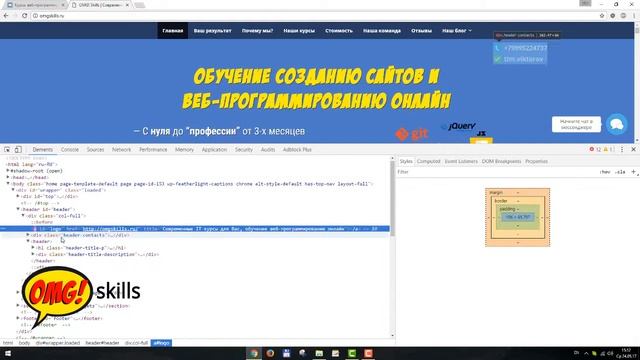Open the Отзывы navigation item
Viewport: 640px width, 360px height.
click(421, 31)
